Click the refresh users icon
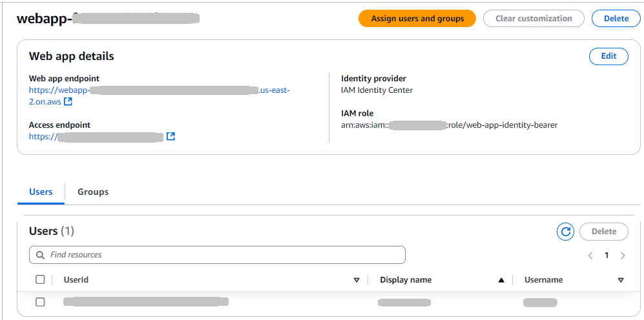Image resolution: width=644 pixels, height=320 pixels. tap(565, 232)
